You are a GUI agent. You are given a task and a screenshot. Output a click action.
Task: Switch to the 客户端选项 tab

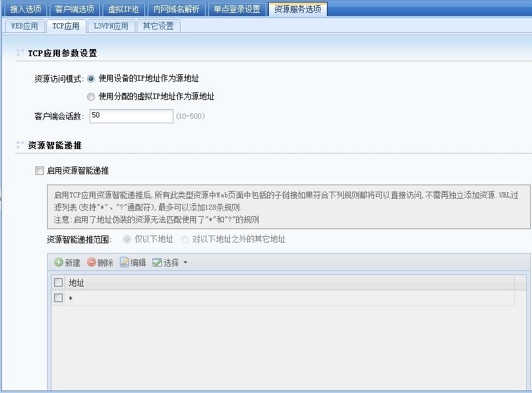pyautogui.click(x=74, y=9)
